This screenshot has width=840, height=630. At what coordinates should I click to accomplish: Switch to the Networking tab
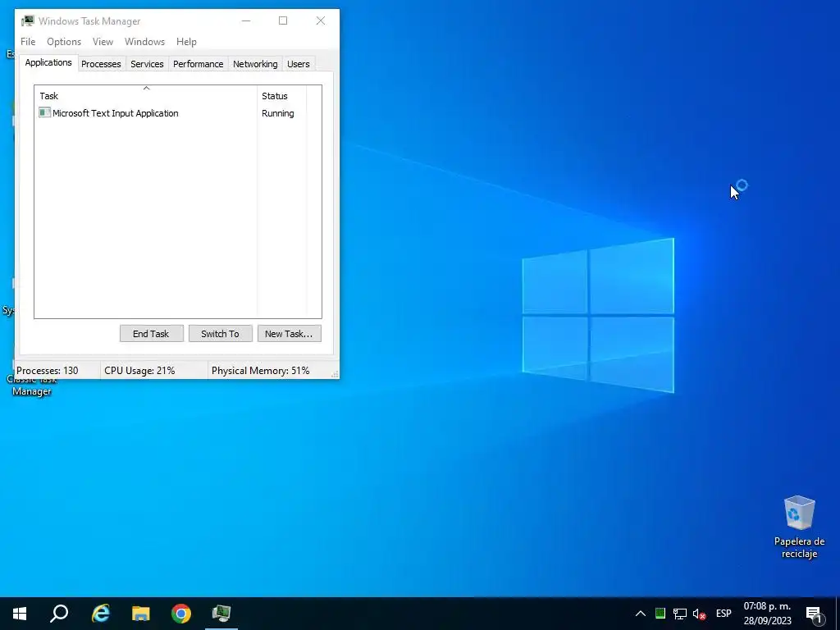click(x=255, y=64)
